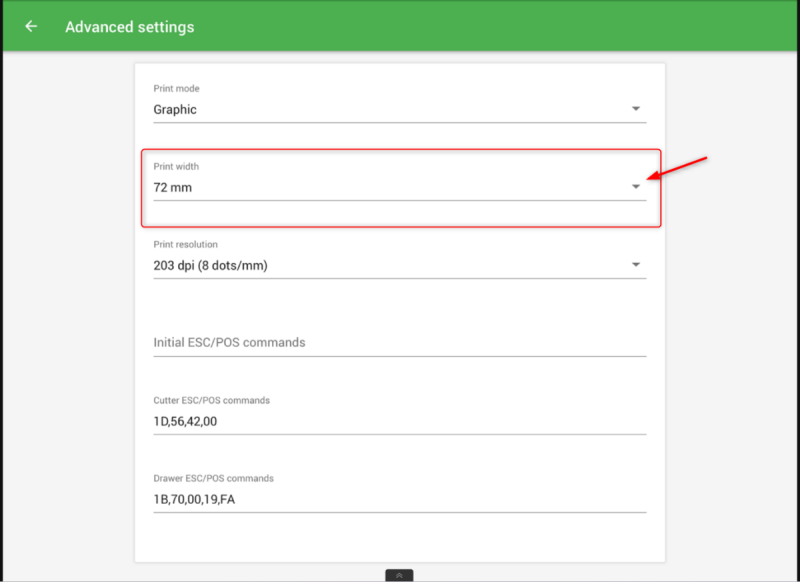Image resolution: width=800 pixels, height=582 pixels.
Task: Select the "Graphic" print mode value
Action: [175, 110]
